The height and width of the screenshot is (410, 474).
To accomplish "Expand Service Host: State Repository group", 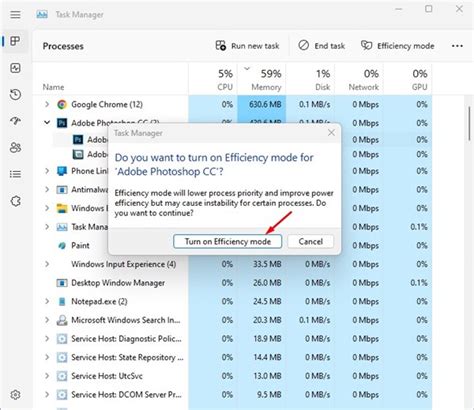I will (x=47, y=357).
